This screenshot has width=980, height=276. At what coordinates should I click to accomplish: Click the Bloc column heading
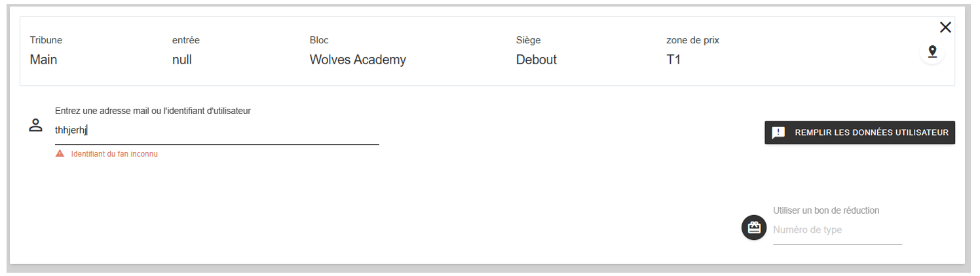319,40
